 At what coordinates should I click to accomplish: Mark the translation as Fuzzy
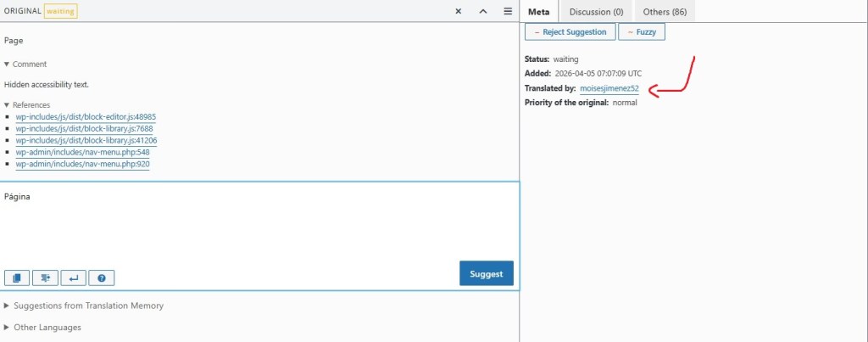[x=642, y=32]
